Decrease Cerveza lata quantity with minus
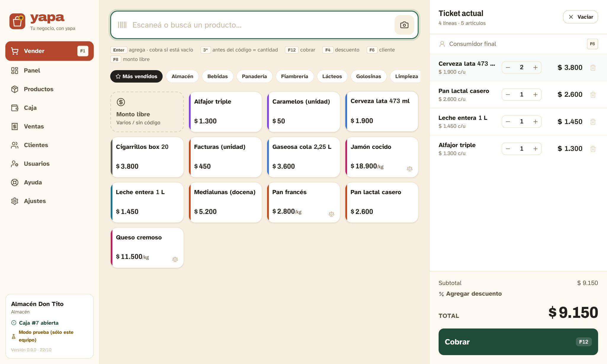This screenshot has width=607, height=364. (508, 67)
